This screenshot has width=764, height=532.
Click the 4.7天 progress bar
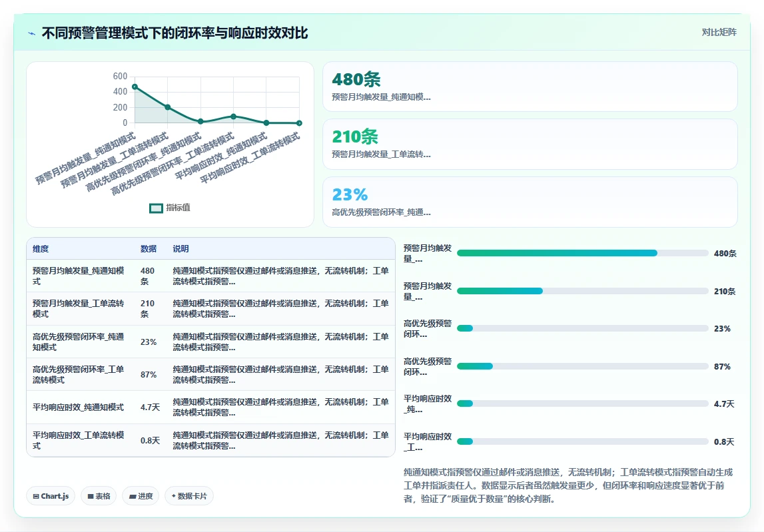tap(582, 403)
